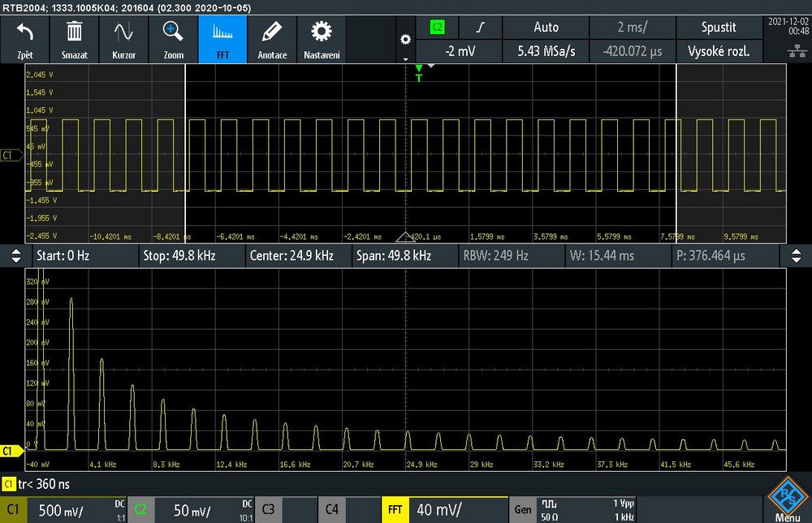
Task: Open the 5.43 MSa/s sample rate field
Action: (x=546, y=51)
